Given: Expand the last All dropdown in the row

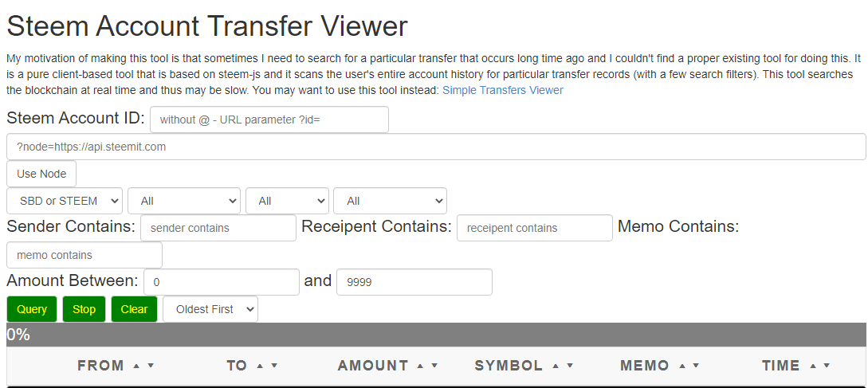Looking at the screenshot, I should [x=391, y=201].
